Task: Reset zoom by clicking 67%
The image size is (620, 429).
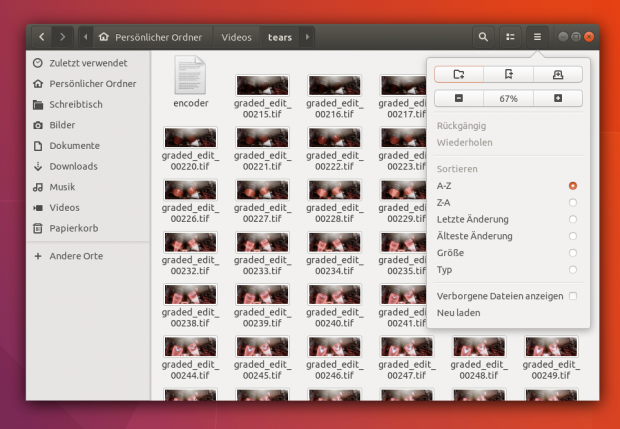Action: pos(508,98)
